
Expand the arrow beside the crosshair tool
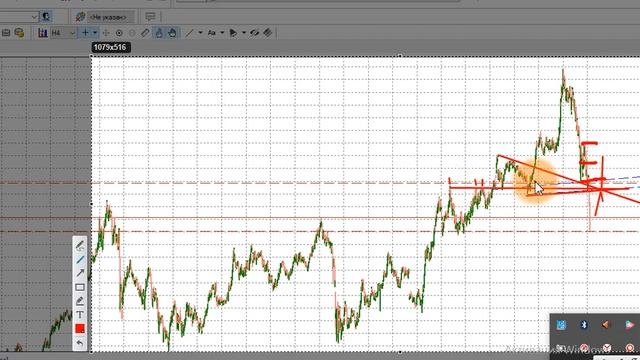95,33
